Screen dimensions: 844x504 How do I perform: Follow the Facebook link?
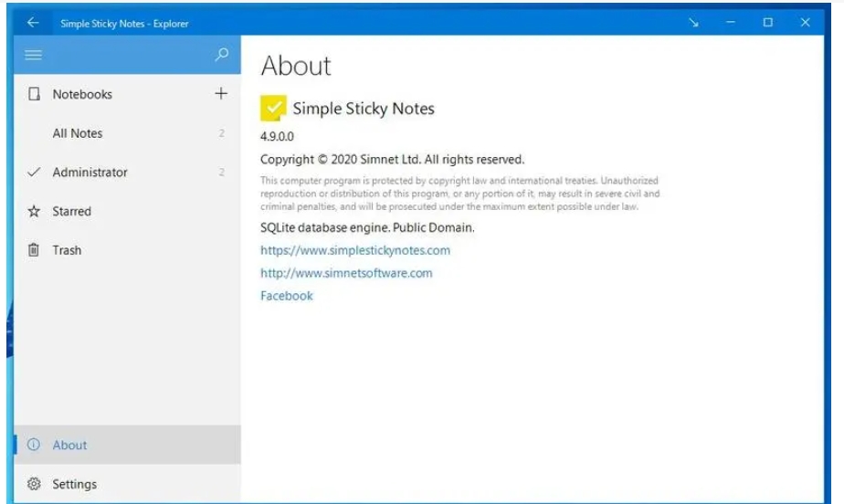pos(287,296)
